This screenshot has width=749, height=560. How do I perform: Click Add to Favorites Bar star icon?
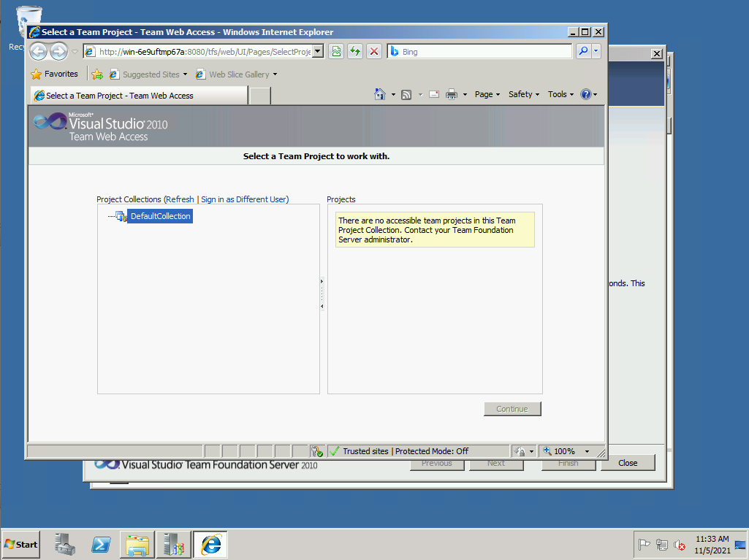(97, 74)
